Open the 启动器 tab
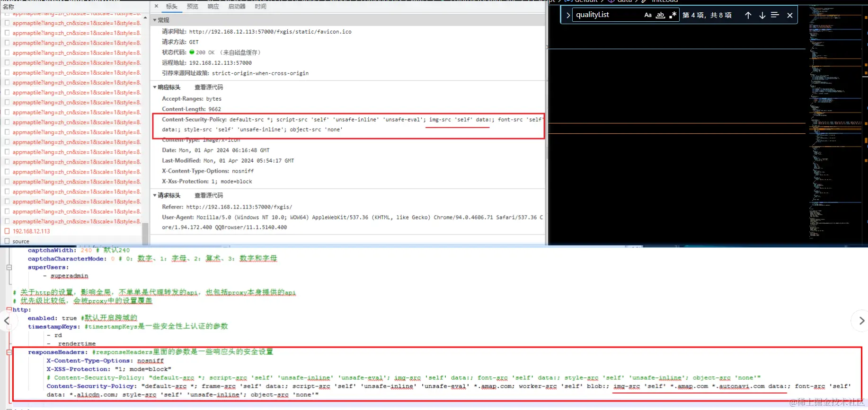 point(237,7)
